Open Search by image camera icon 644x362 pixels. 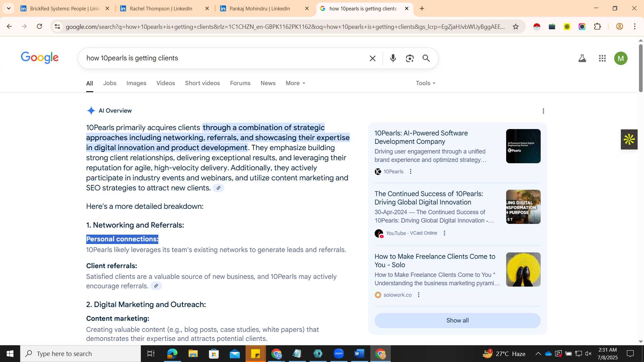(x=410, y=58)
